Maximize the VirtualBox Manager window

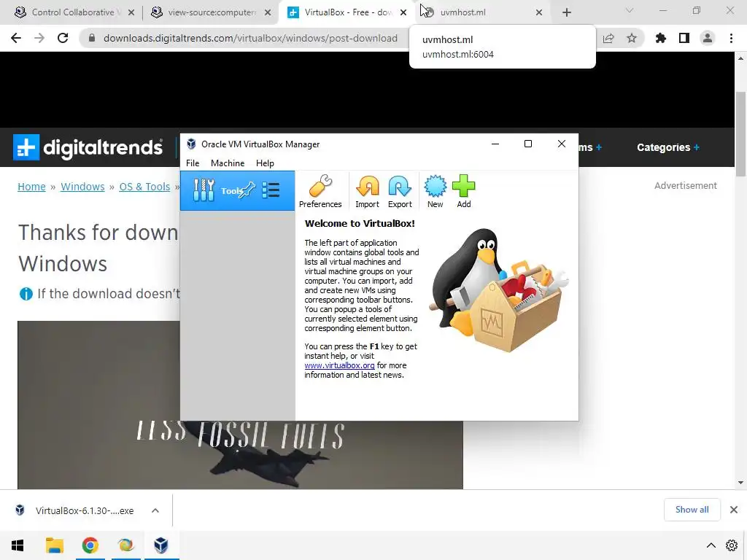[528, 144]
